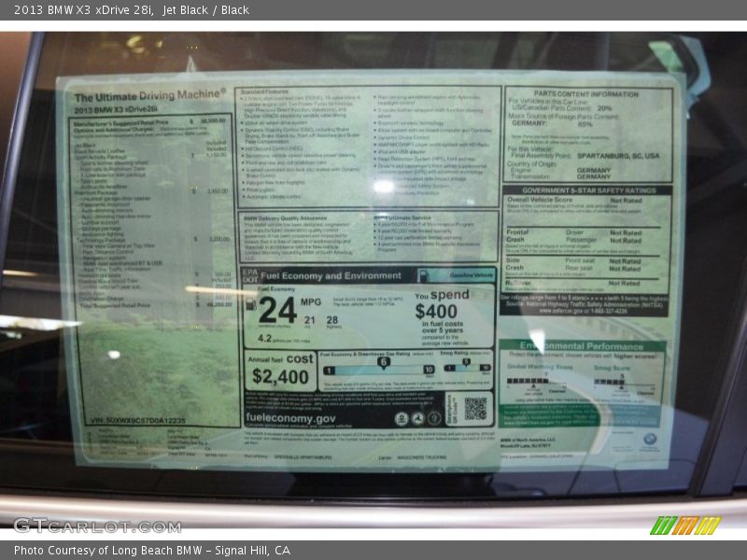Click 'Manufacturer's Suggested Retail Price' line
747x560 pixels.
121,122
